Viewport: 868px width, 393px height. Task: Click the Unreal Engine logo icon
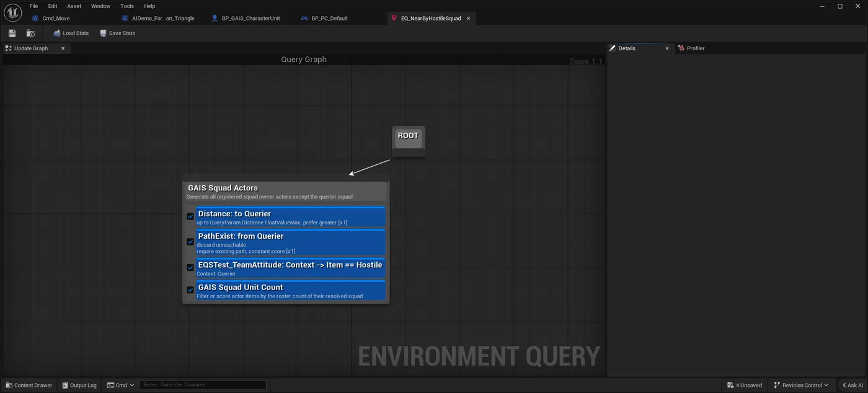(x=12, y=12)
